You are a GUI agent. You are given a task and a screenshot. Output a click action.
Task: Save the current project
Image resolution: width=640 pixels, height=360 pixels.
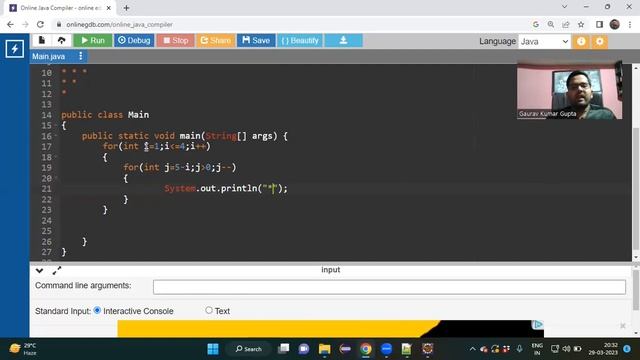click(x=256, y=40)
